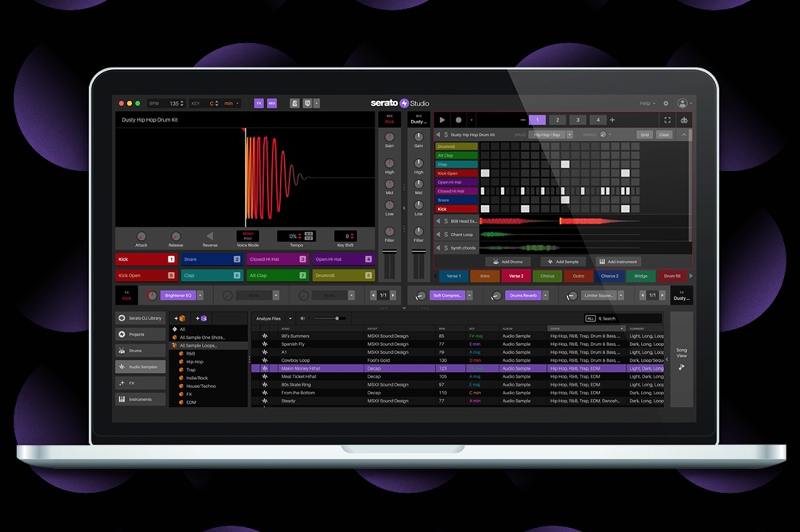Screen dimensions: 800x532
Task: Collapse the drum kit deck chevron
Action: click(x=684, y=134)
